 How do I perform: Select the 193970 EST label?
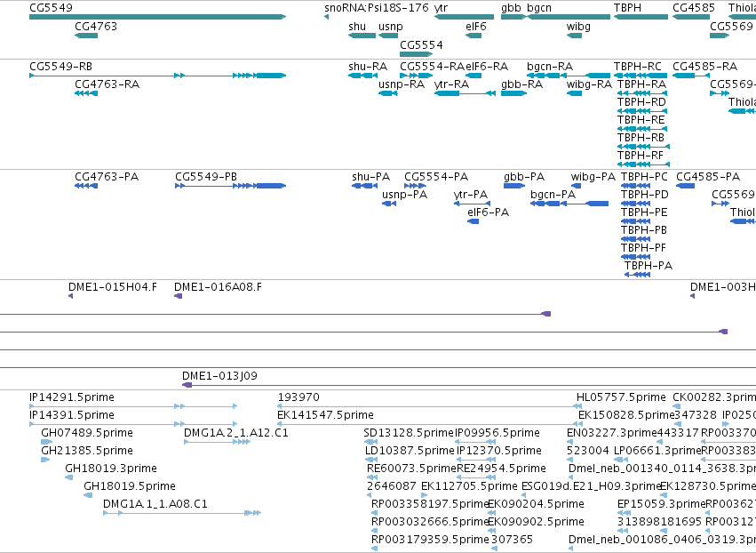[x=298, y=397]
